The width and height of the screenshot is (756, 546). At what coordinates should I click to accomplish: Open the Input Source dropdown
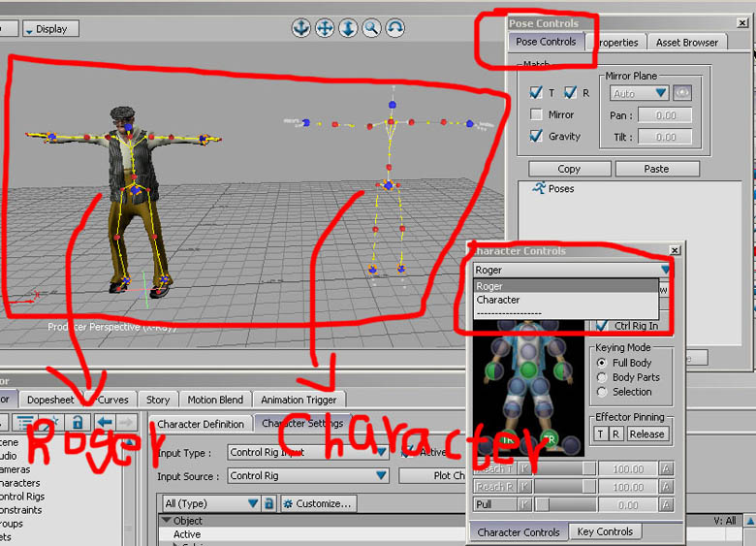(308, 475)
